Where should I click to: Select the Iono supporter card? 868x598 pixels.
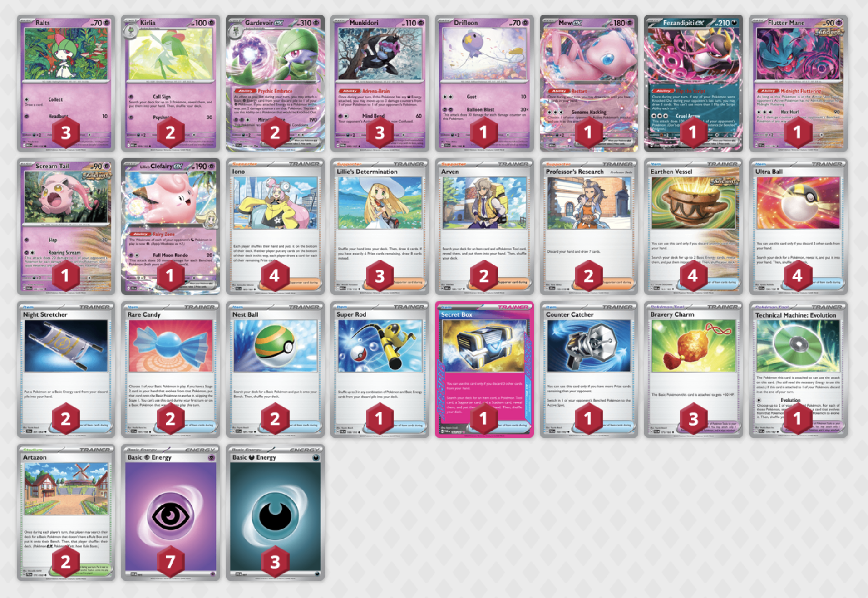[x=275, y=226]
